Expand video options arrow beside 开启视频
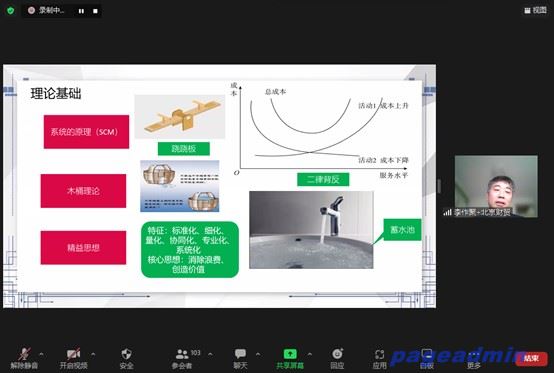Screen dimensions: 554x373 (93, 354)
